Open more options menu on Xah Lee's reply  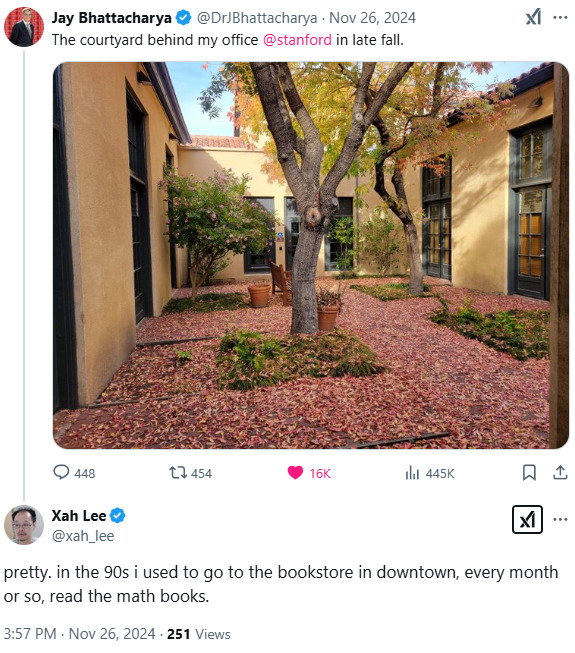click(560, 519)
